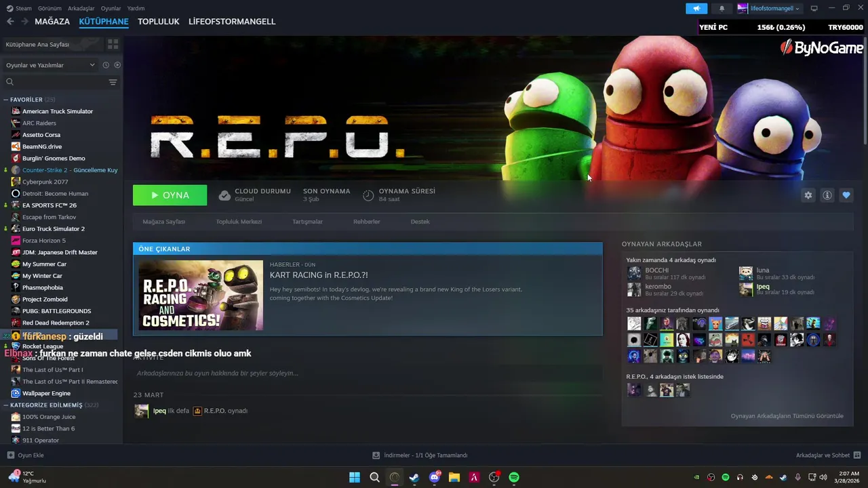Open Discord from taskbar
Screen dimensions: 868x488
coord(435,477)
